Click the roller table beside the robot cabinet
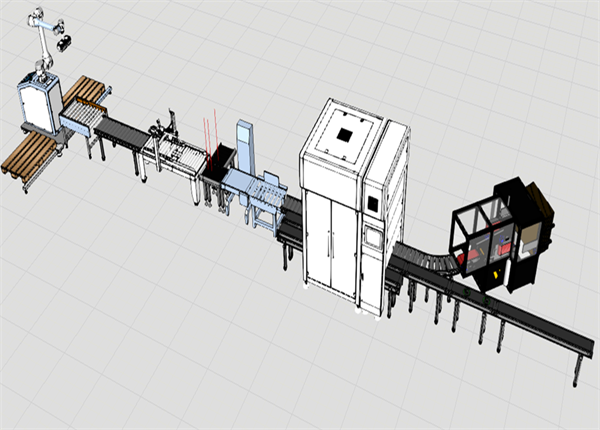Viewport: 600px width, 430px height. 82,124
